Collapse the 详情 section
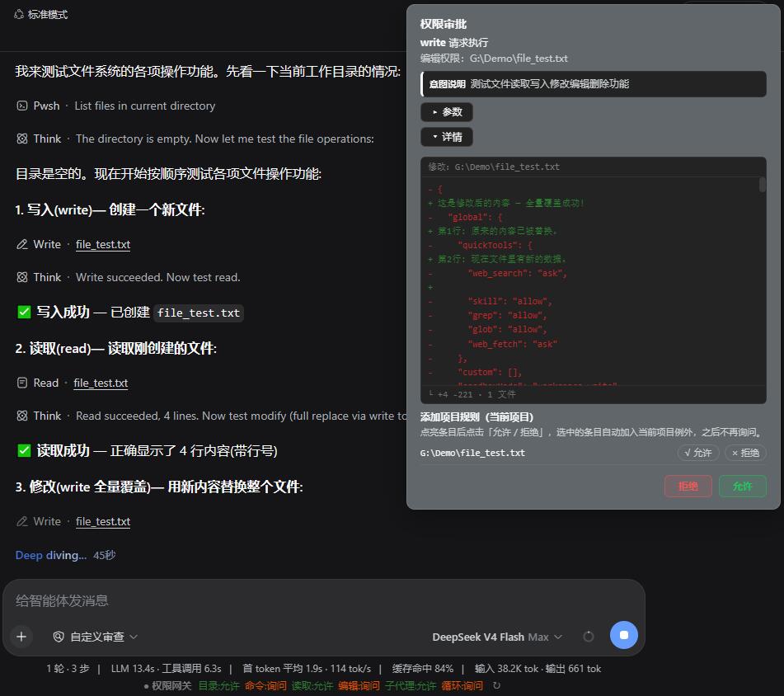784x696 pixels. click(x=447, y=137)
